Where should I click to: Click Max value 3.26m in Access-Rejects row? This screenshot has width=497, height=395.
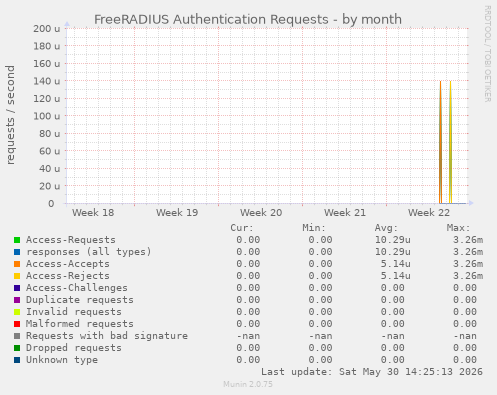(x=468, y=276)
